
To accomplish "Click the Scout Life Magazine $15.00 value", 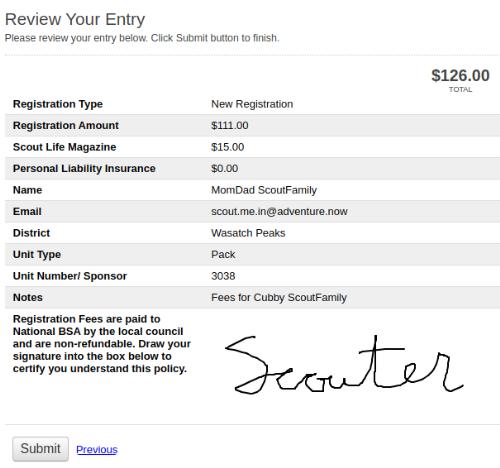I will pyautogui.click(x=228, y=147).
